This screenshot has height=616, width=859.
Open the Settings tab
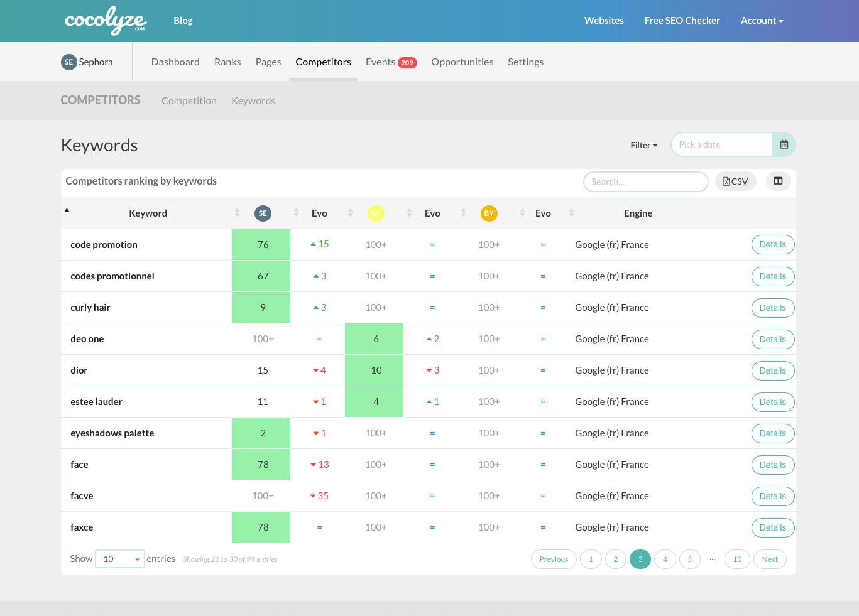coord(525,62)
